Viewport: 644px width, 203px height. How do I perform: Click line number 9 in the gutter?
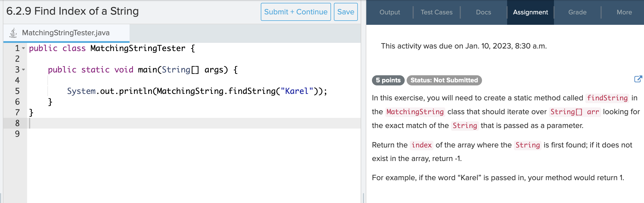(17, 134)
